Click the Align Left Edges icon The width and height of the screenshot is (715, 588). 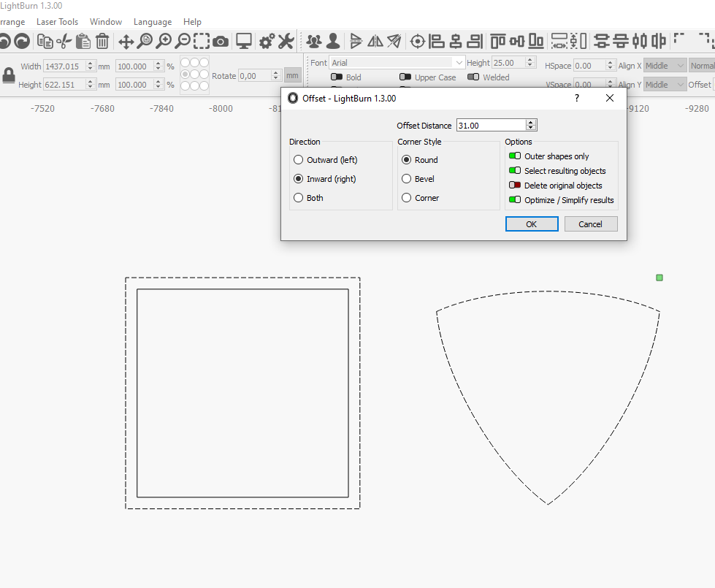(x=437, y=42)
